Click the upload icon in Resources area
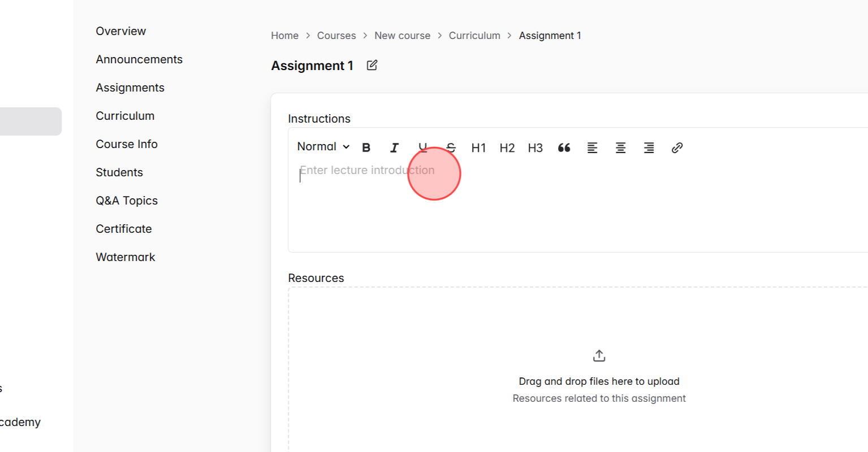This screenshot has width=868, height=452. click(x=599, y=355)
